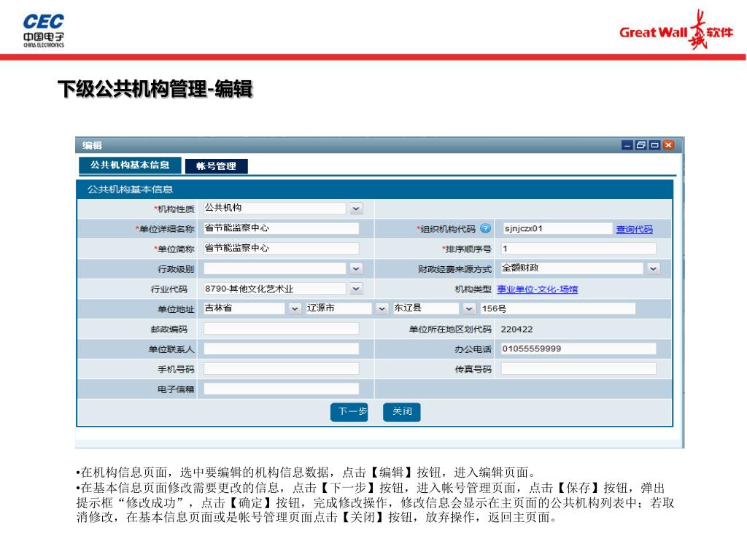Click the 8790-其他文化艺术业 industry code value
This screenshot has height=560, width=747.
[x=249, y=289]
